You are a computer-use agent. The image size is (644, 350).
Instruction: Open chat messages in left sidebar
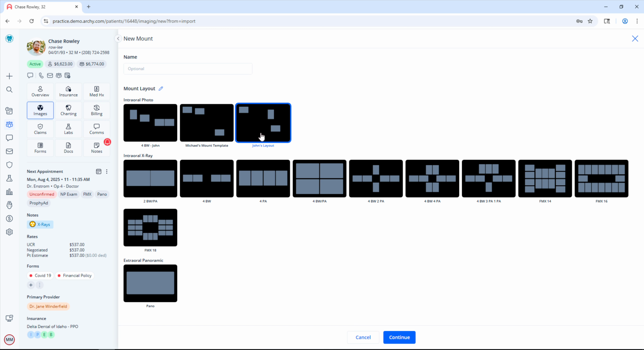point(9,138)
